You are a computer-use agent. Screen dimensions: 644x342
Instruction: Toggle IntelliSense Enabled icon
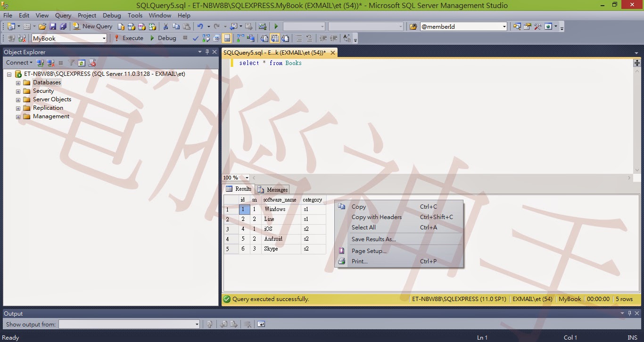[x=227, y=38]
